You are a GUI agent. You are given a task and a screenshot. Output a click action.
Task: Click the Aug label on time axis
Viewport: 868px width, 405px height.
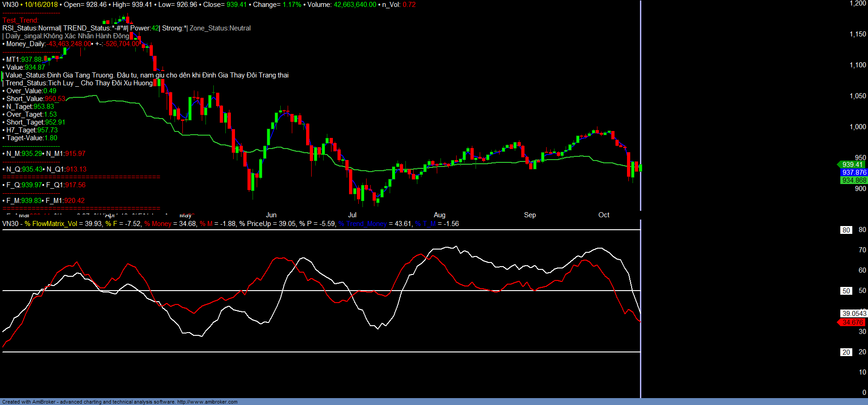coord(440,215)
